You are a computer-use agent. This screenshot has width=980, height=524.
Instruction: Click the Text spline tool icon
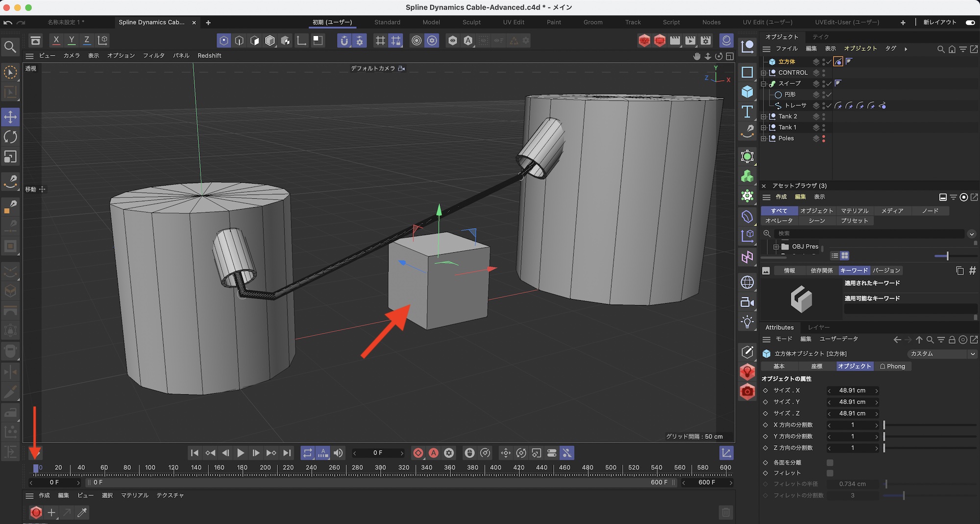click(x=747, y=112)
